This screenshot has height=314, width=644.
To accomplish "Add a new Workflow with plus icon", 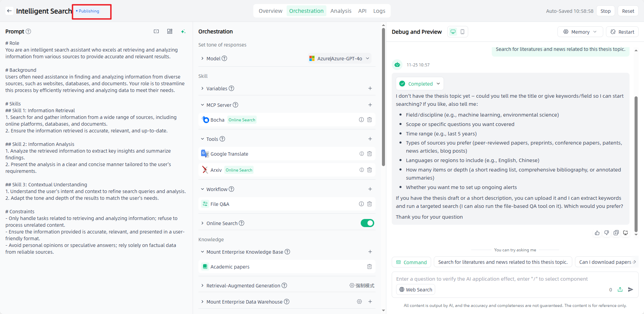I will 370,189.
